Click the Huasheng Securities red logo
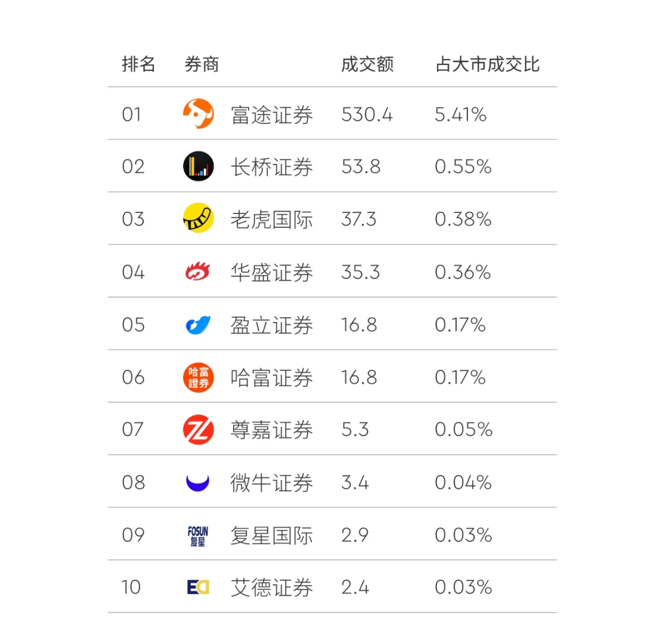The width and height of the screenshot is (660, 644). (x=198, y=272)
